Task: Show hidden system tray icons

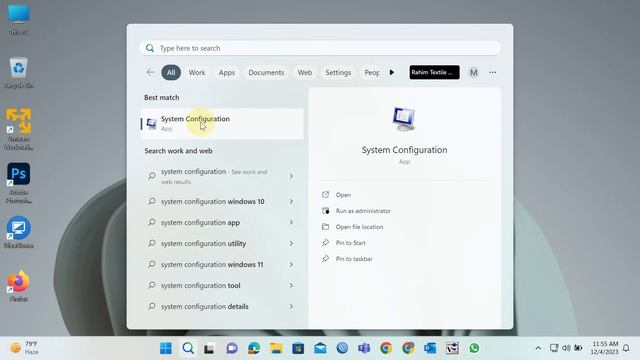Action: pos(538,348)
